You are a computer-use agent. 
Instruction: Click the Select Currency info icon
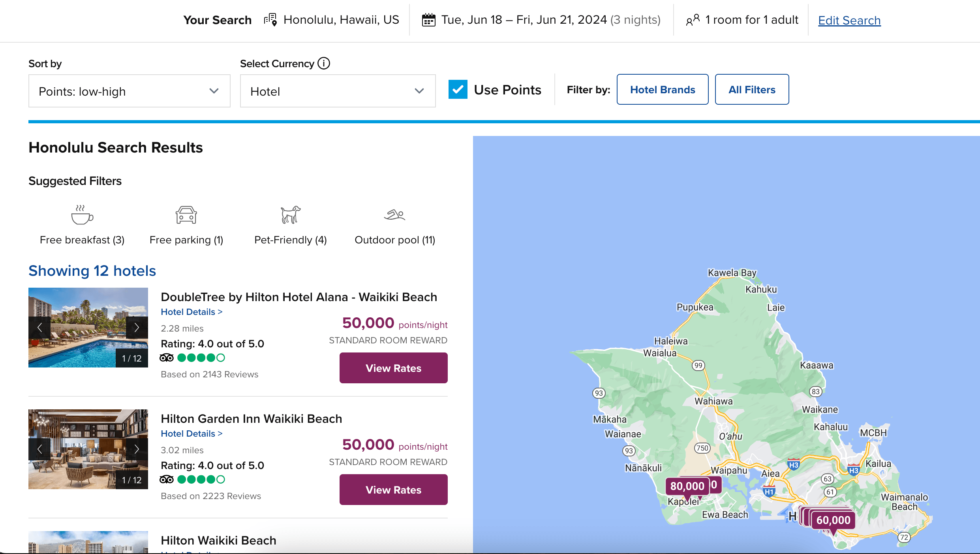(324, 63)
